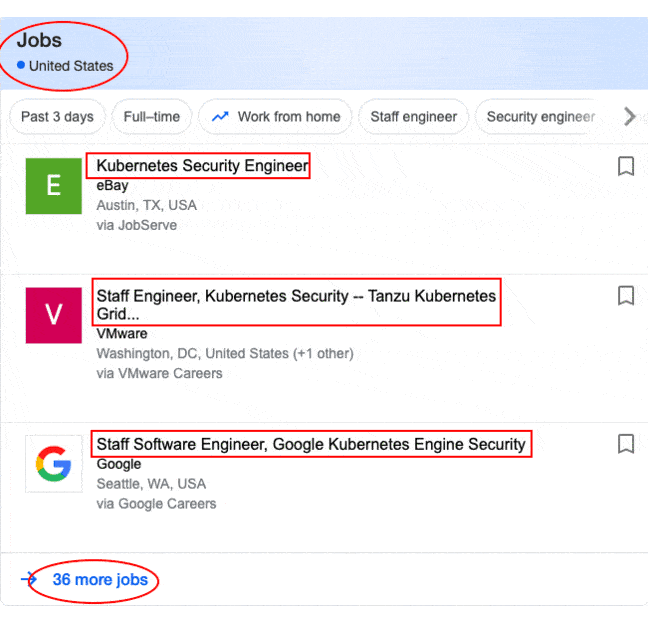Viewport: 648px width, 623px height.
Task: Click the United States location label
Action: (x=71, y=66)
